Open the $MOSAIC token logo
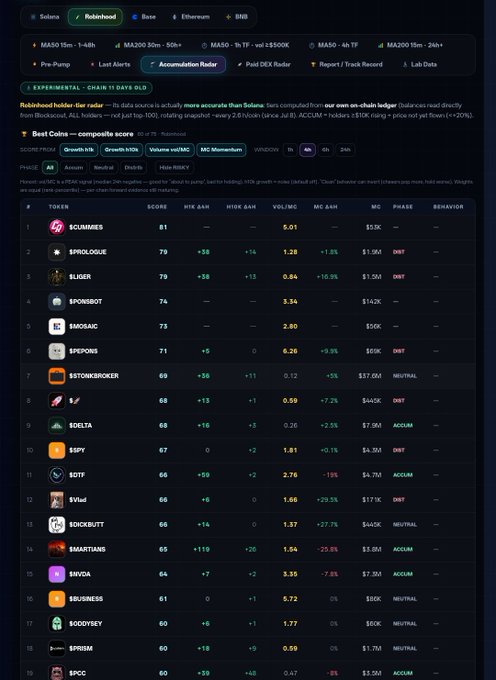The width and height of the screenshot is (496, 680). tap(57, 326)
